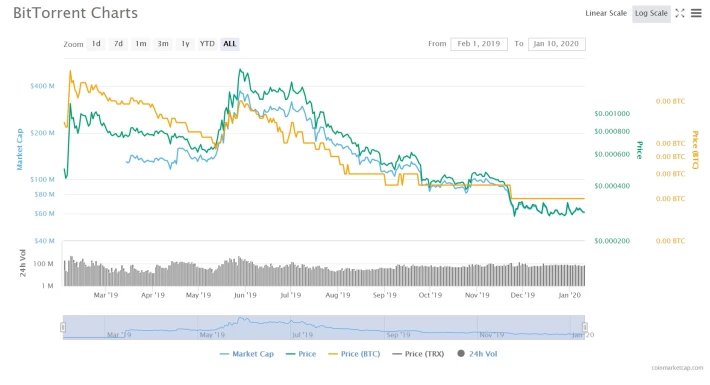Grab the left navigator range handle
The width and height of the screenshot is (710, 385).
click(x=63, y=327)
